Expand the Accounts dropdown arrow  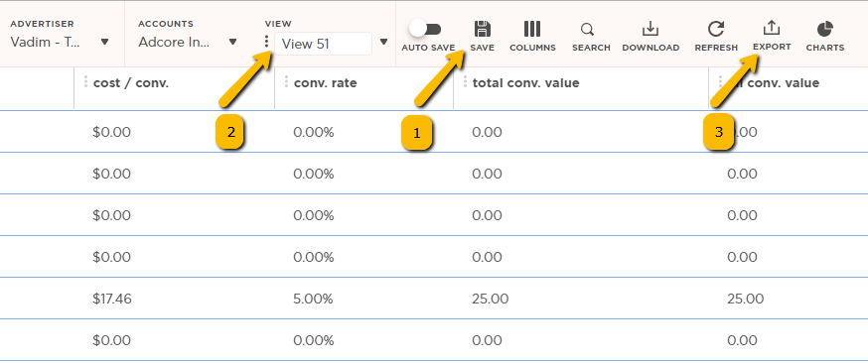(233, 42)
